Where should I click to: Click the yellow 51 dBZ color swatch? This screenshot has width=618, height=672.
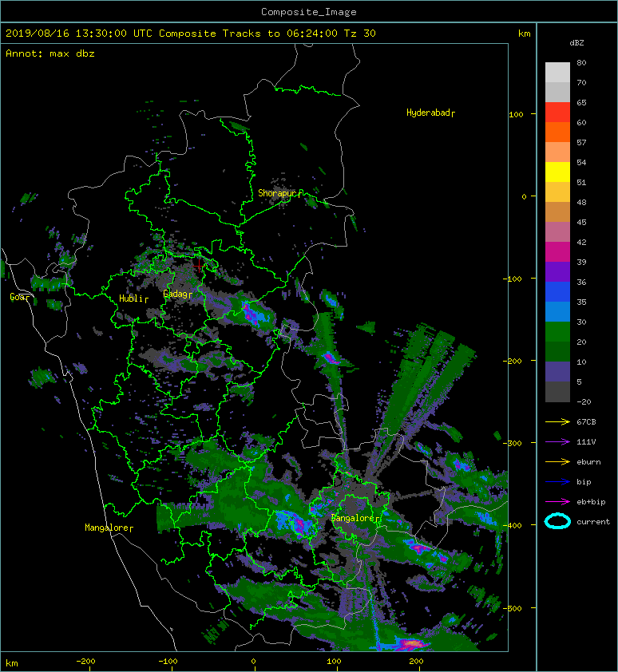pyautogui.click(x=557, y=172)
